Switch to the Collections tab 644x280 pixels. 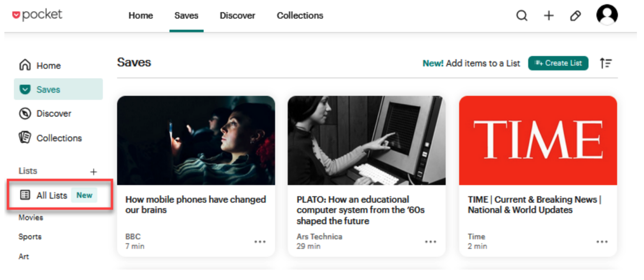tap(300, 16)
